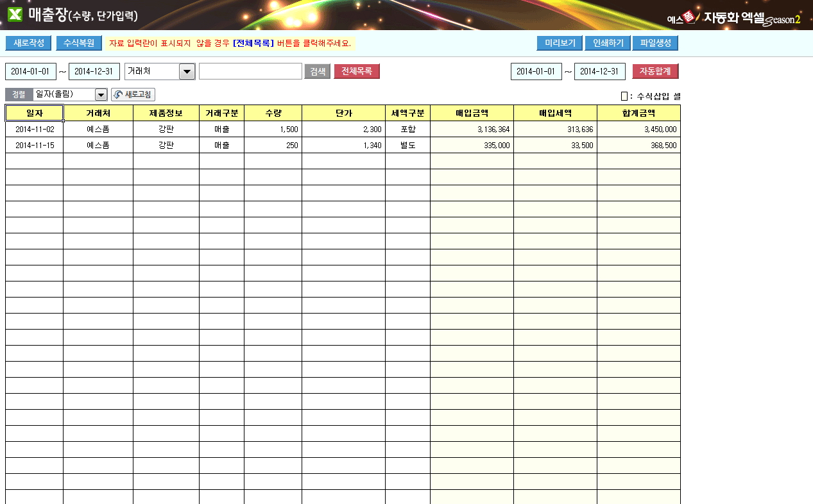This screenshot has width=813, height=504.
Task: Click the total cell 368,500
Action: pyautogui.click(x=638, y=145)
